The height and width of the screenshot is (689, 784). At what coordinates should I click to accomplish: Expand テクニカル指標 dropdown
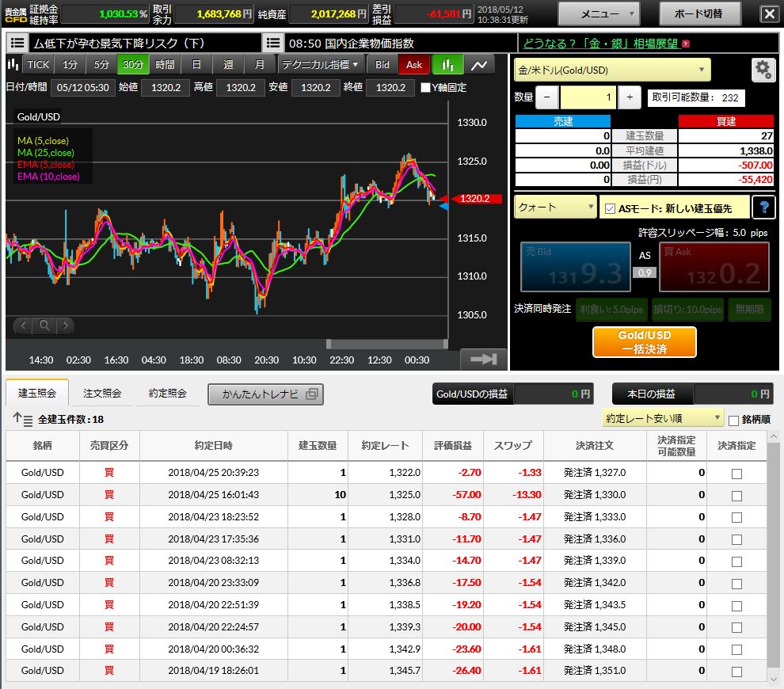click(x=319, y=64)
